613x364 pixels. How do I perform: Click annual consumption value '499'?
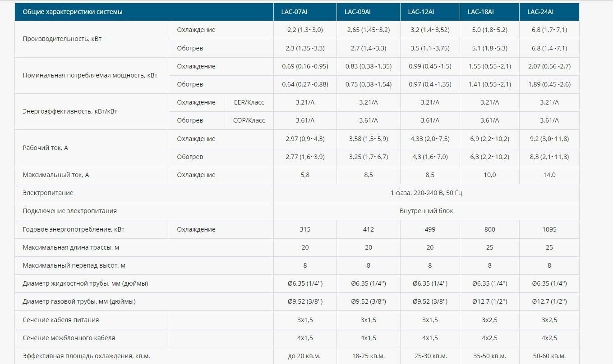(430, 229)
